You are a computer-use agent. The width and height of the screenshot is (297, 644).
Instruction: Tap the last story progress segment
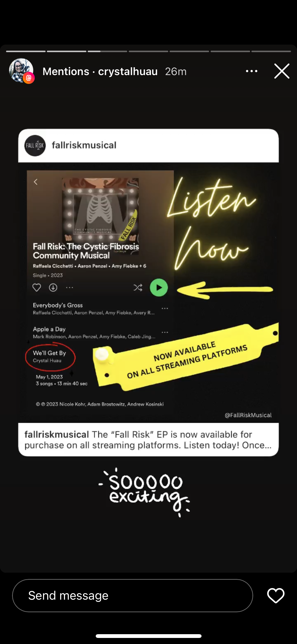click(271, 51)
